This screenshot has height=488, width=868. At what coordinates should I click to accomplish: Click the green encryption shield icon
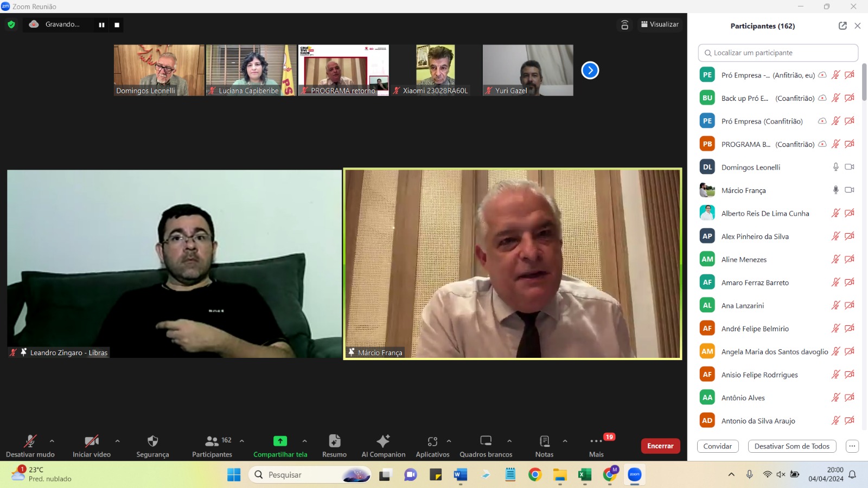coord(11,24)
